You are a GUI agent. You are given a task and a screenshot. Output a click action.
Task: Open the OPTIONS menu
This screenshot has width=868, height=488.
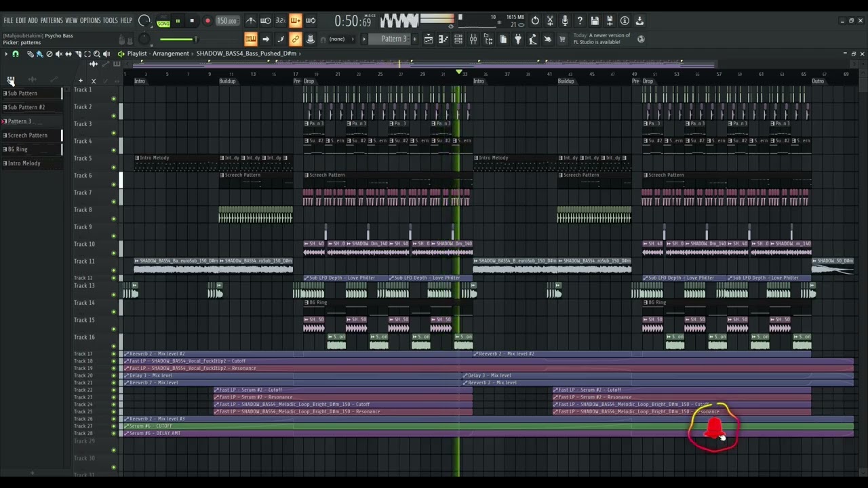pyautogui.click(x=90, y=21)
